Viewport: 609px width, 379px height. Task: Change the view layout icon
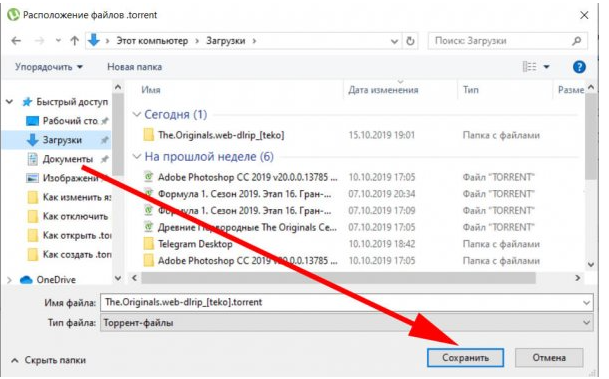pos(529,67)
